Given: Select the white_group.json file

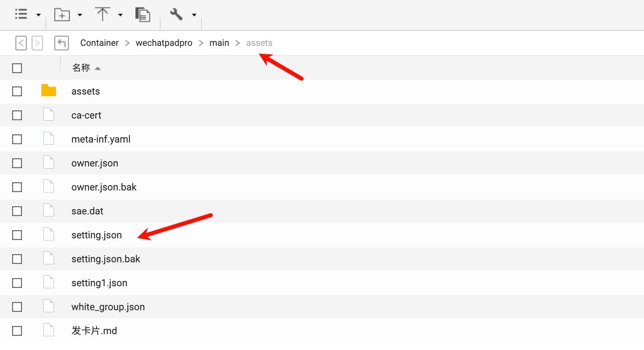Looking at the screenshot, I should (x=108, y=307).
